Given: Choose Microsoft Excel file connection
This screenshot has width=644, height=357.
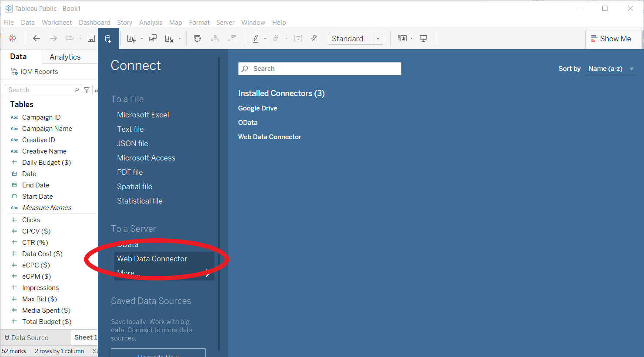Looking at the screenshot, I should (143, 115).
